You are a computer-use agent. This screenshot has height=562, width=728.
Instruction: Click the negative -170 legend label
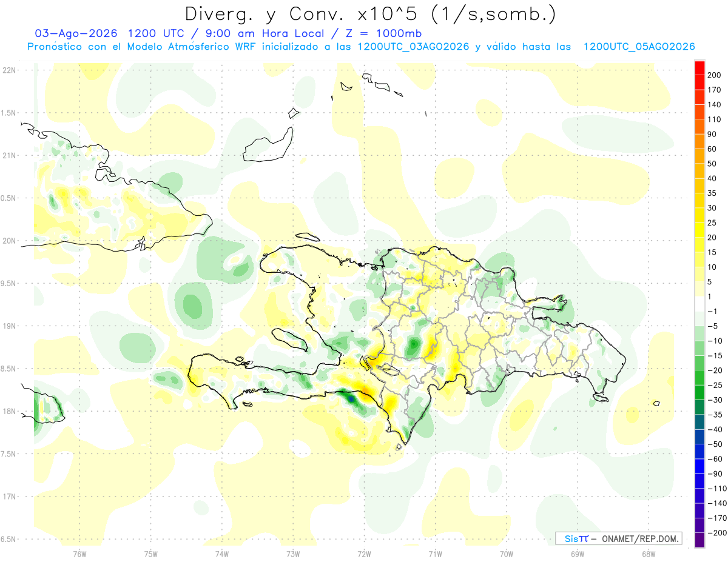click(x=716, y=518)
